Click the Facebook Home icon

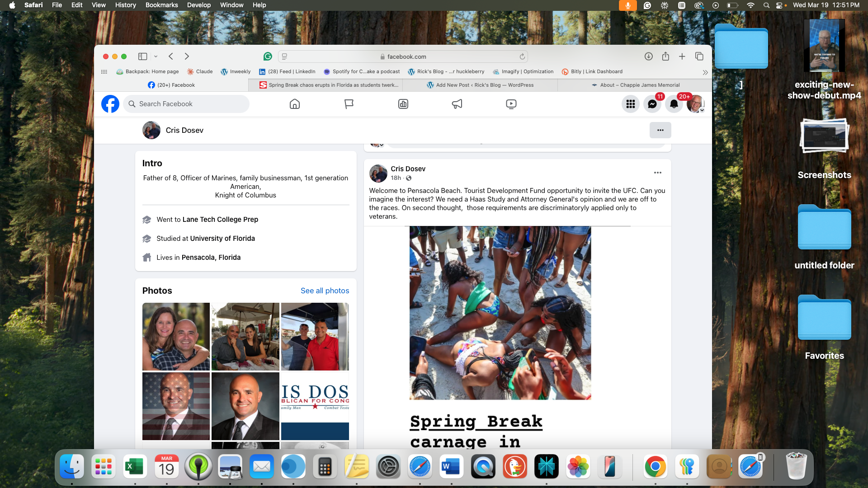[x=294, y=104]
